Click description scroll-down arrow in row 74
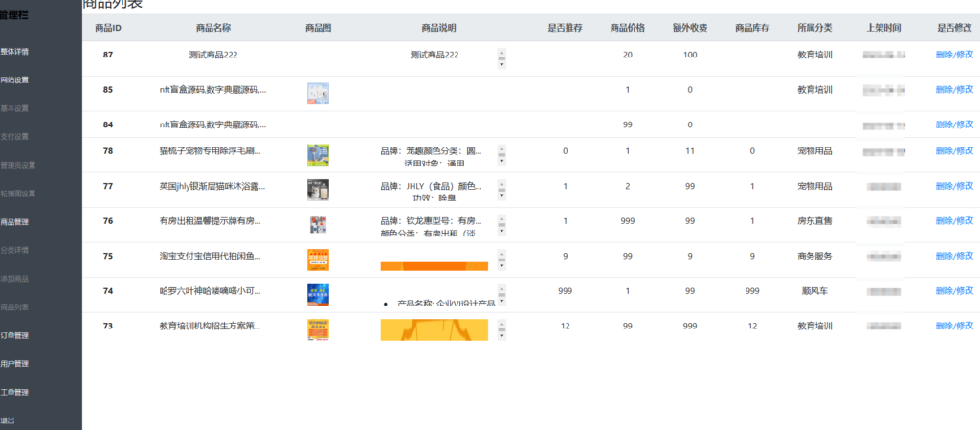 (501, 301)
